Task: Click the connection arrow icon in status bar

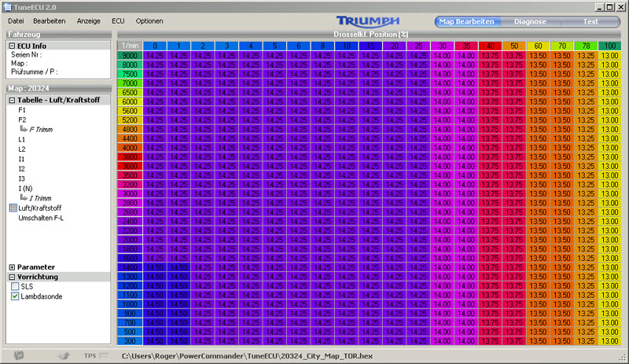Action: pyautogui.click(x=64, y=355)
